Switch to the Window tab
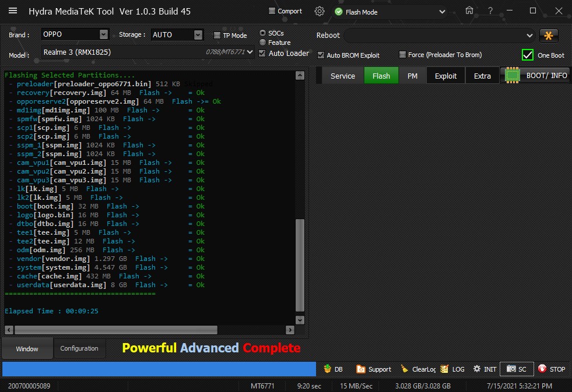 point(27,349)
